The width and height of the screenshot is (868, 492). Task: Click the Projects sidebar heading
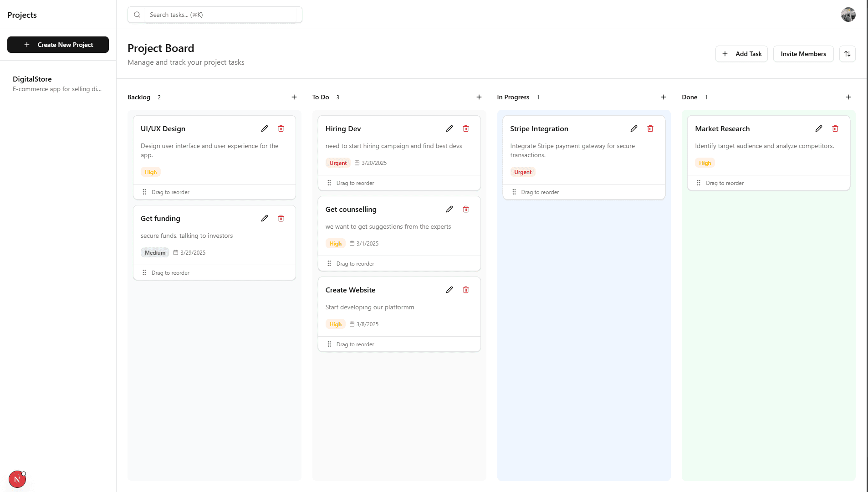tap(22, 15)
